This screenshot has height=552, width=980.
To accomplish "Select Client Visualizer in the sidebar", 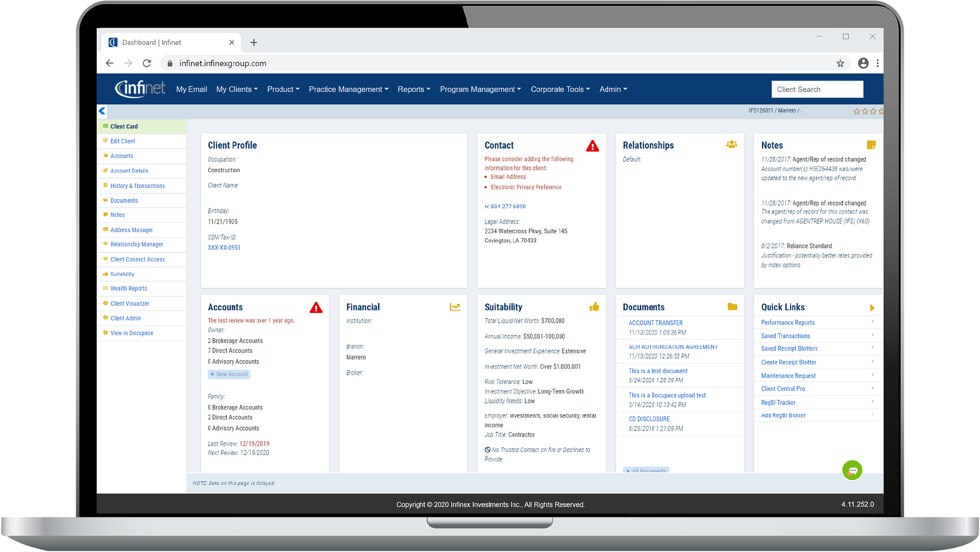I will click(x=130, y=304).
